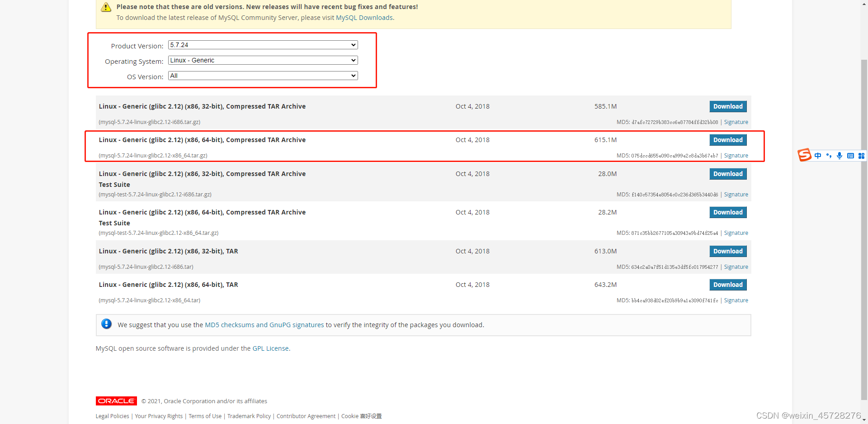
Task: Open the OS Version dropdown showing All
Action: click(x=263, y=76)
